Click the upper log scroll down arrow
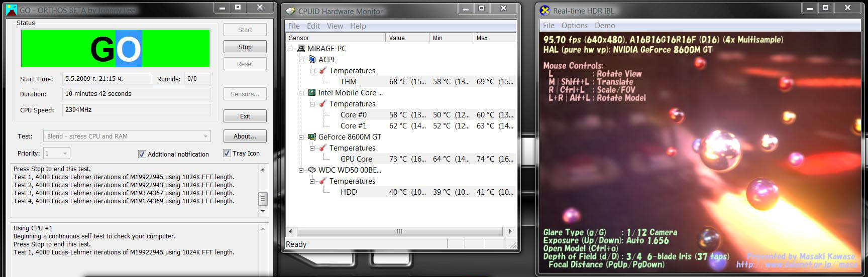 coord(263,211)
